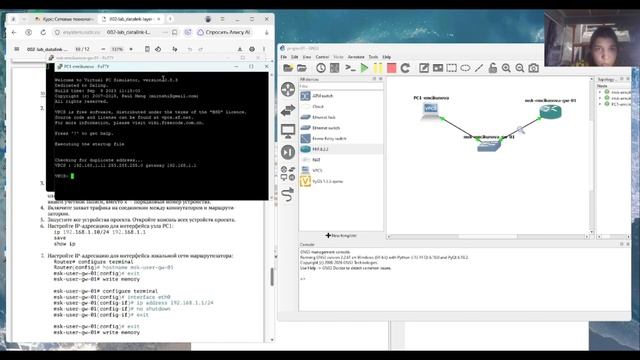Select the Draw ellipse tool
Image resolution: width=640 pixels, height=360 pixels.
[x=465, y=68]
